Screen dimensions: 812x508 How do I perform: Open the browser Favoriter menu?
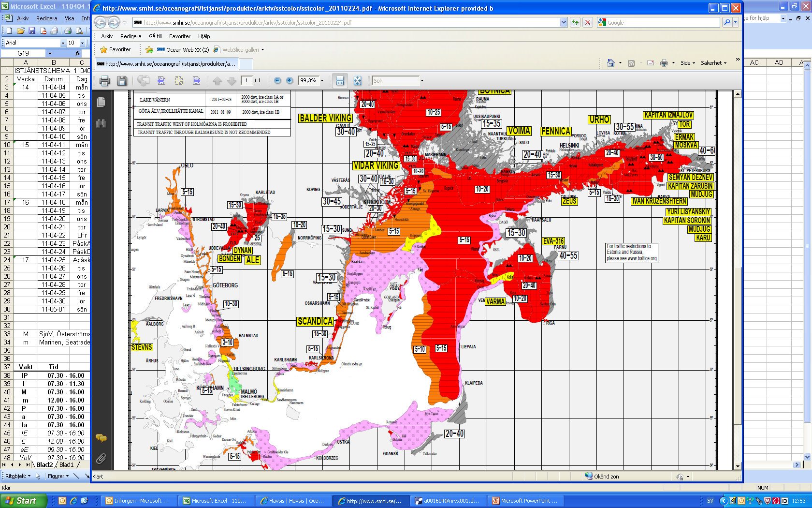(180, 36)
